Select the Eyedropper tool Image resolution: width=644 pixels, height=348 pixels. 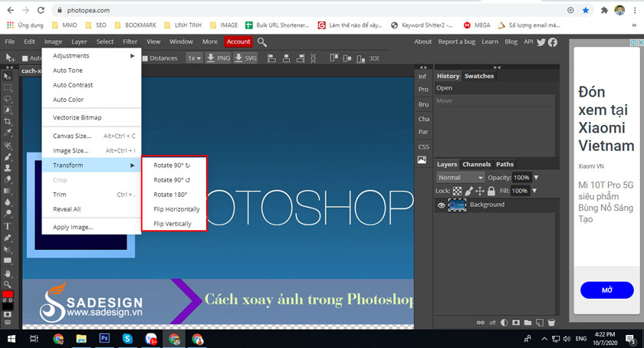click(8, 133)
